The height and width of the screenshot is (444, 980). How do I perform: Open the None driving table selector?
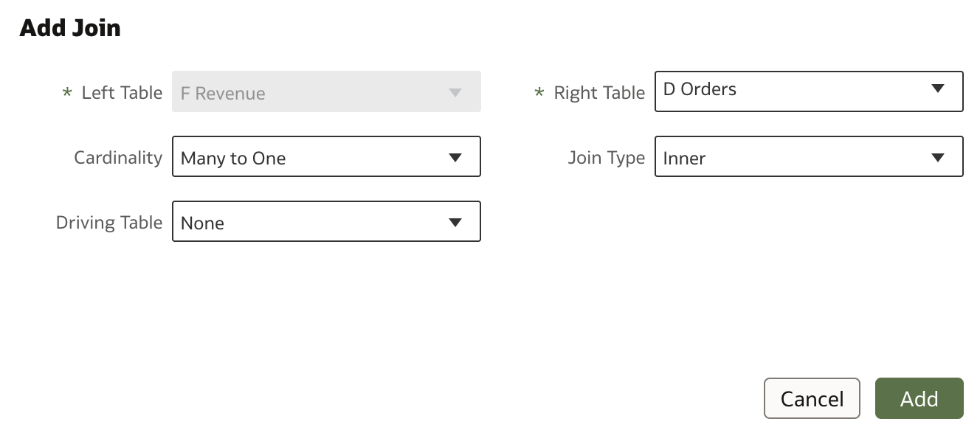(326, 221)
